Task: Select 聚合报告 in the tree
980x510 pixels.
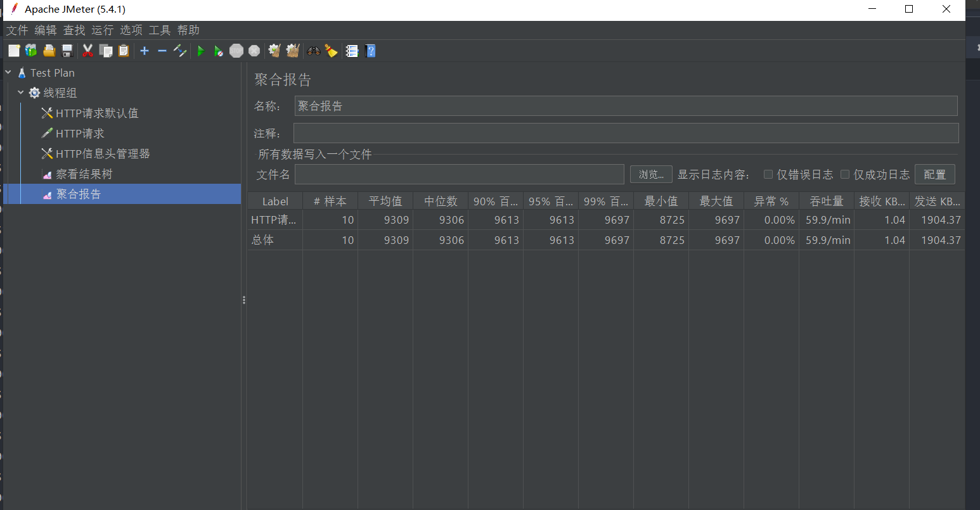Action: click(79, 194)
